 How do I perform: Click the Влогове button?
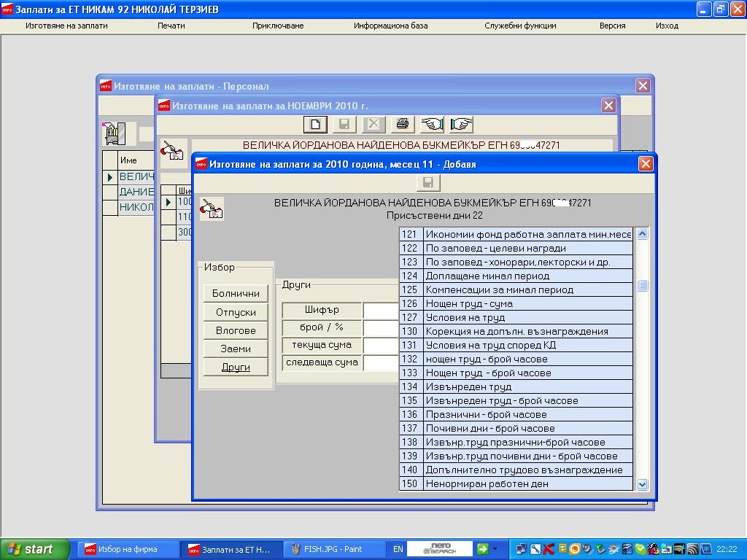coord(236,330)
